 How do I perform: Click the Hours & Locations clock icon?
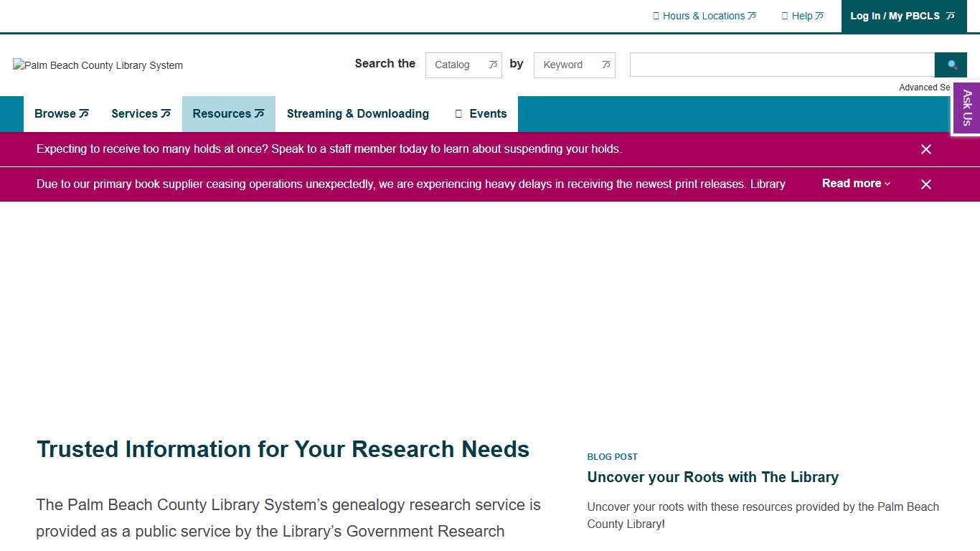[655, 16]
